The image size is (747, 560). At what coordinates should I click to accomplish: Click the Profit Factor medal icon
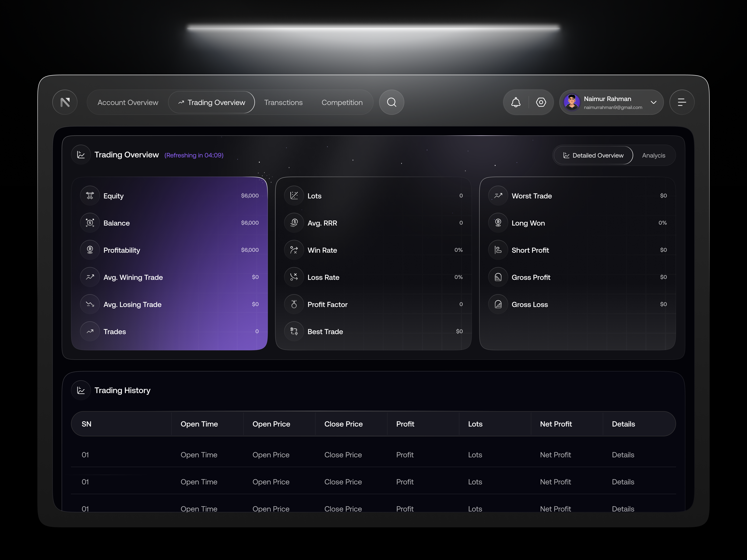click(294, 304)
